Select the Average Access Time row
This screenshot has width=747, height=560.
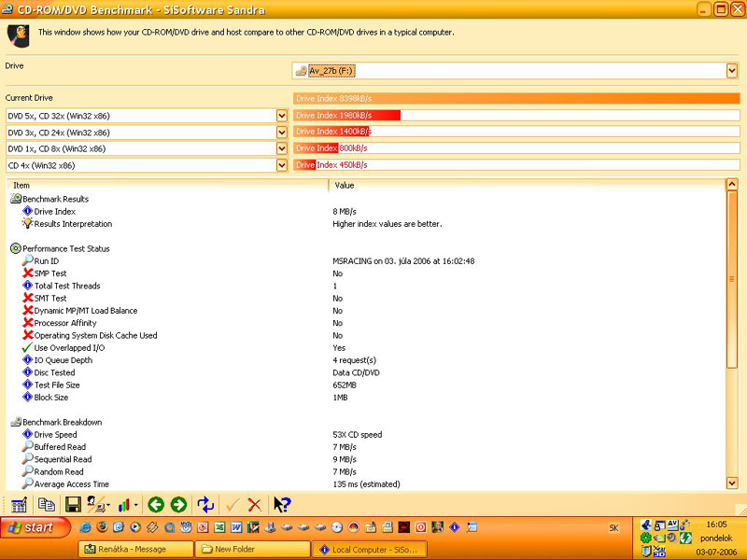coord(65,483)
